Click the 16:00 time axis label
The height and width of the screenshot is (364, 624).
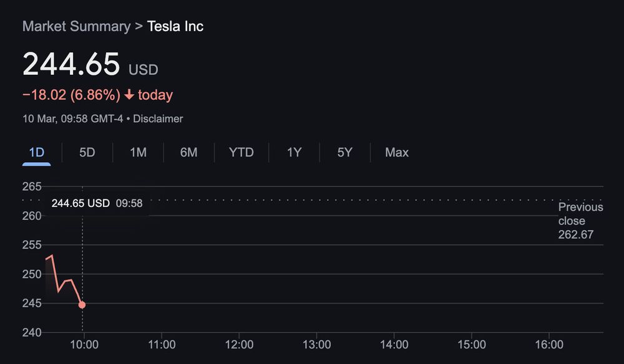(x=548, y=345)
